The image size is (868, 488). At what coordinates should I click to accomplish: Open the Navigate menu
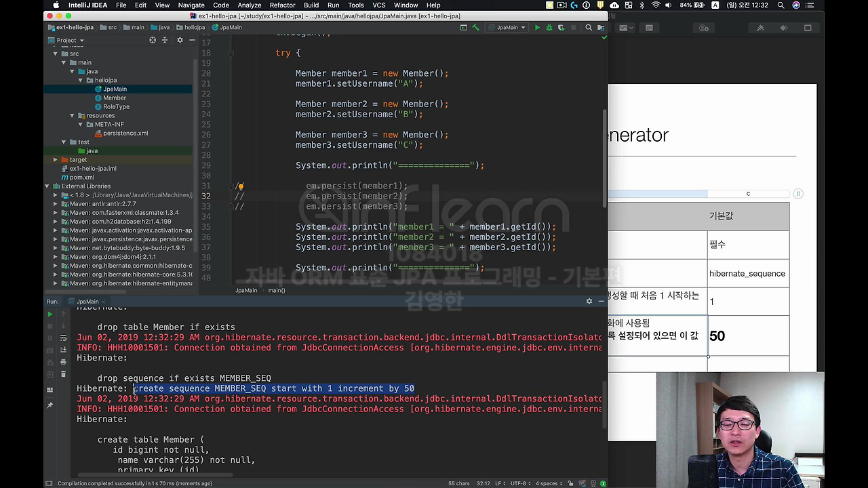[x=191, y=5]
